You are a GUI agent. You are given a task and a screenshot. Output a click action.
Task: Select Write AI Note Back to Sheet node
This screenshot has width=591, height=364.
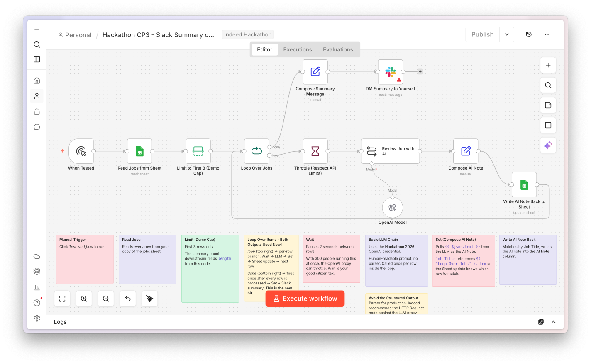point(524,184)
